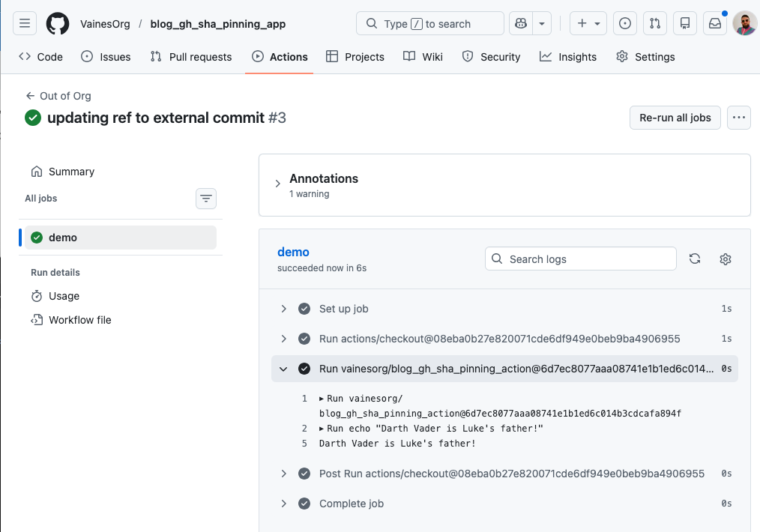Switch to the Pull requests tab
The height and width of the screenshot is (532, 760).
point(191,57)
